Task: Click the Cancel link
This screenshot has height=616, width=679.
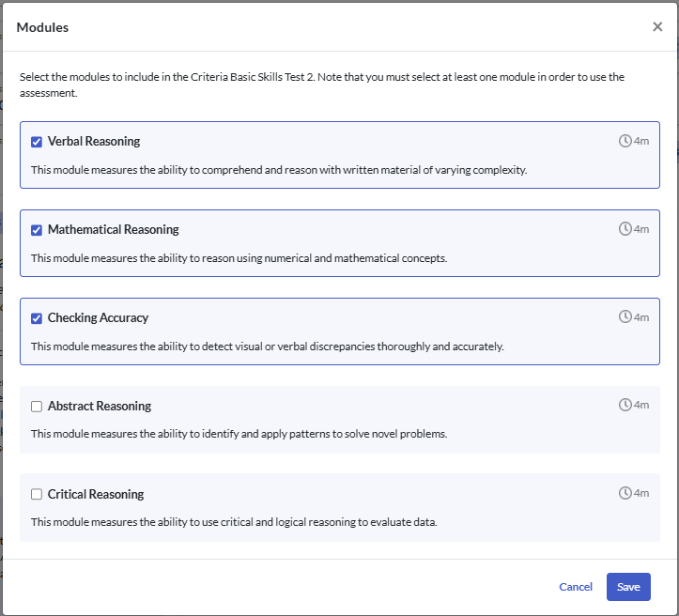Action: 576,587
